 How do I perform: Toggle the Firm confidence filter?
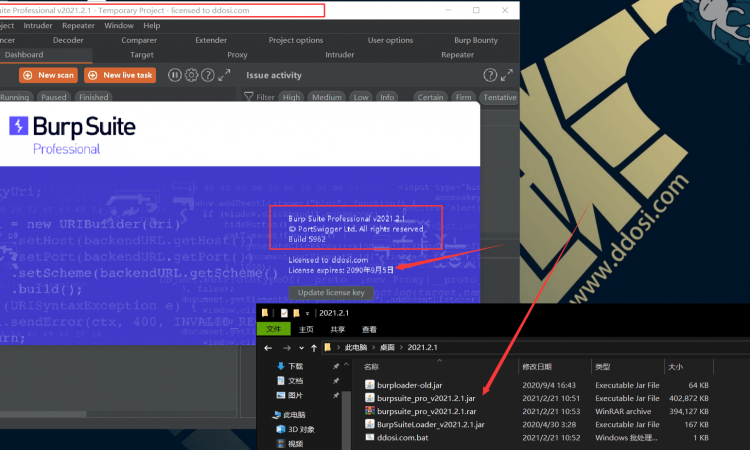(x=463, y=97)
